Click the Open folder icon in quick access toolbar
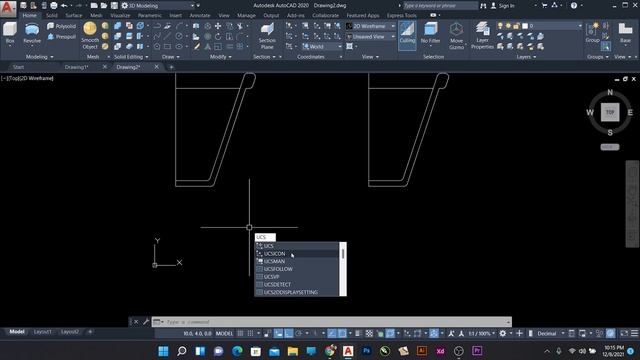The width and height of the screenshot is (640, 360). (x=104, y=6)
